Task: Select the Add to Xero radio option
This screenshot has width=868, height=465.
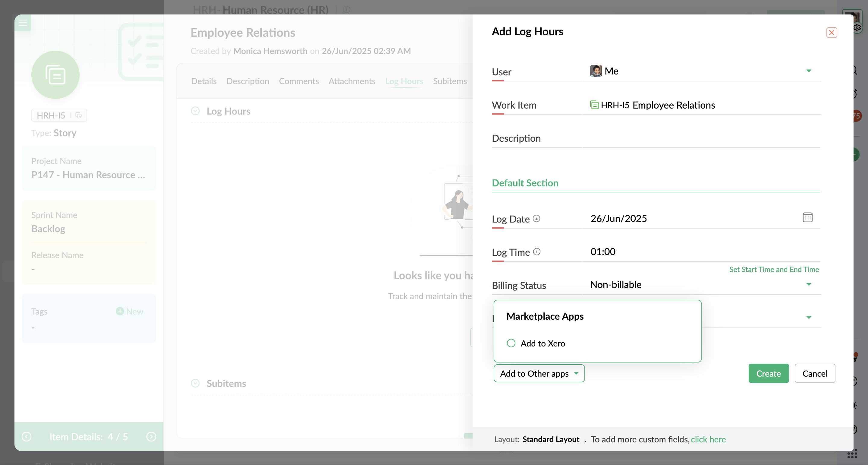Action: click(x=511, y=343)
